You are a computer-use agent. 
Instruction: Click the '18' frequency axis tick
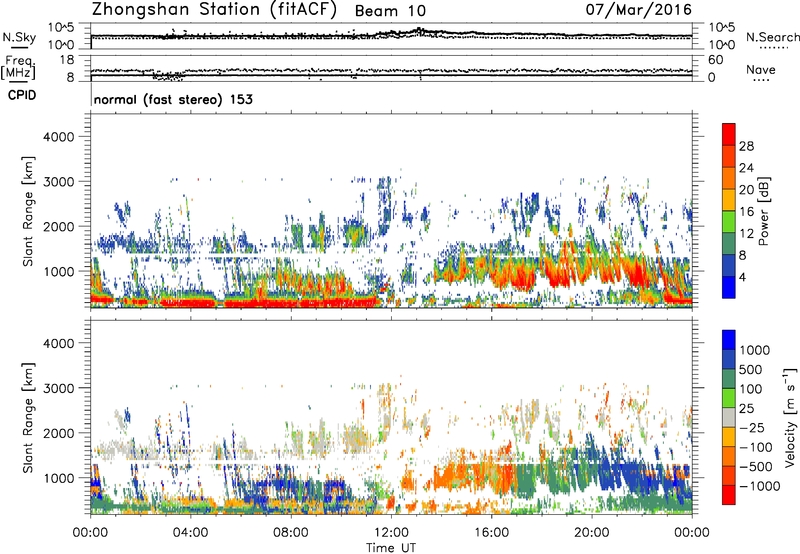click(x=66, y=60)
